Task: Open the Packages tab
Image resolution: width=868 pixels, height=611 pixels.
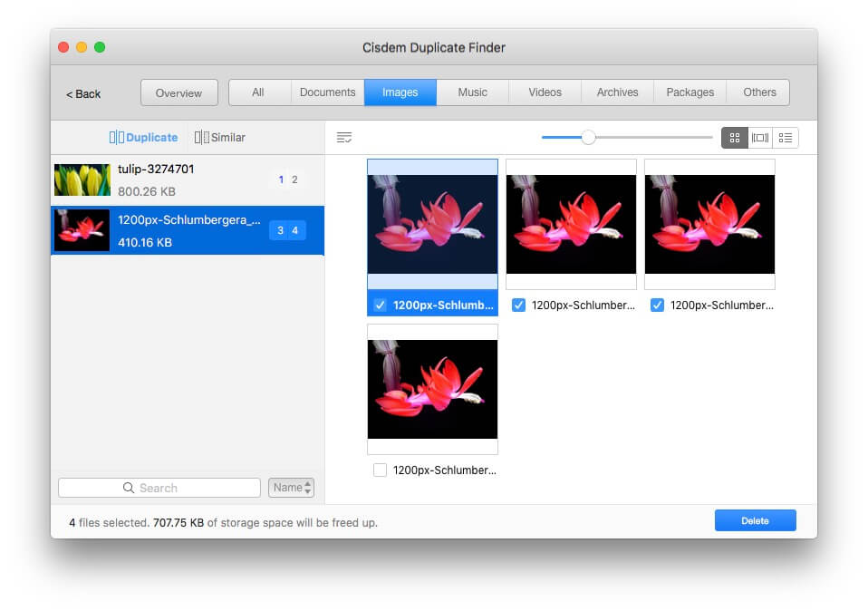Action: 690,92
